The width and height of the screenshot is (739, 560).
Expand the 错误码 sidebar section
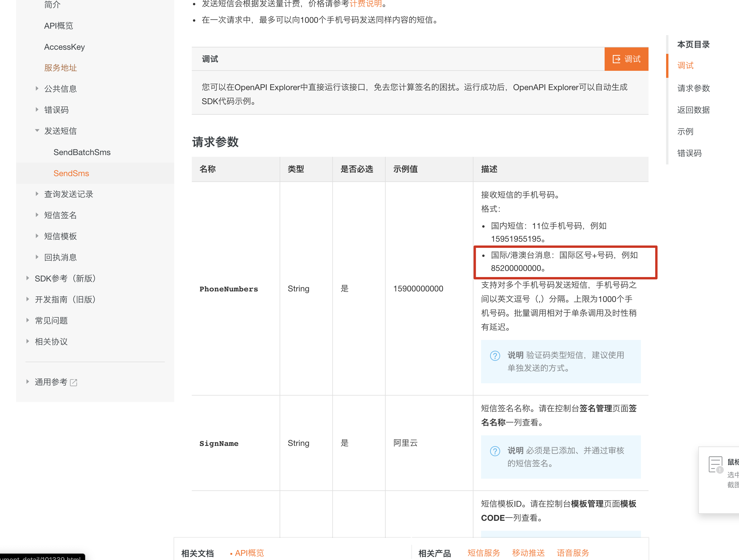coord(37,109)
